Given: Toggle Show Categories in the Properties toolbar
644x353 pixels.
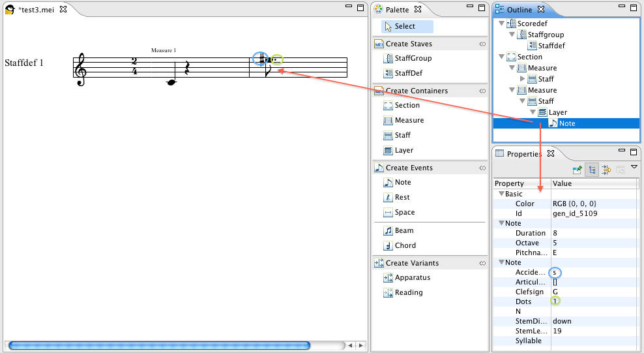Looking at the screenshot, I should pos(591,170).
